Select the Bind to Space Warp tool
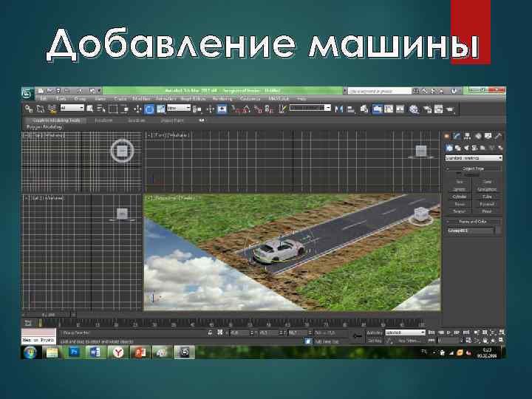The height and width of the screenshot is (399, 532). (52, 109)
